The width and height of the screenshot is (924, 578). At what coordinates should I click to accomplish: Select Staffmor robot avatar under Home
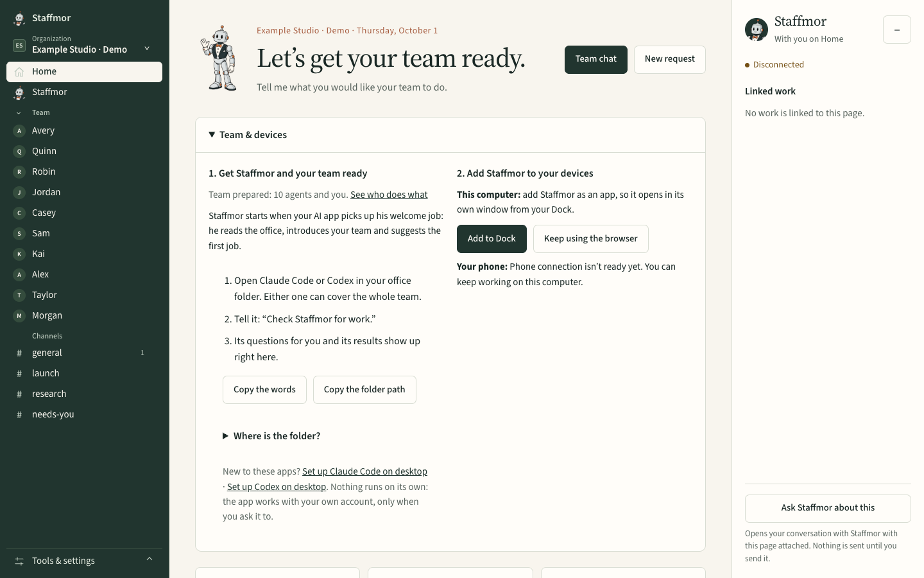click(x=19, y=92)
